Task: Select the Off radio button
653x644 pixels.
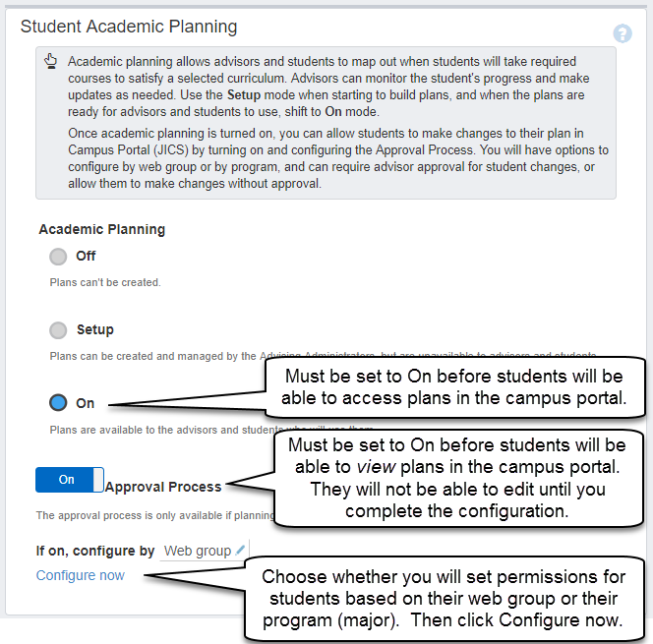Action: (x=58, y=257)
